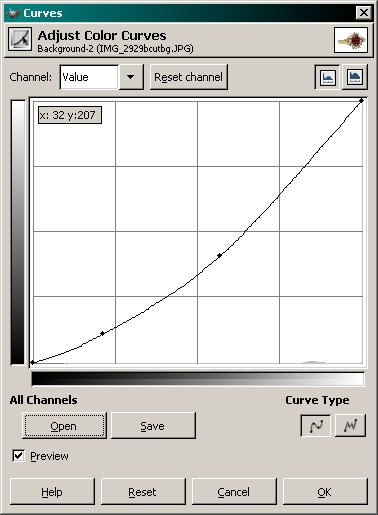Confirm curves with OK button
This screenshot has height=515, width=378.
pos(325,492)
